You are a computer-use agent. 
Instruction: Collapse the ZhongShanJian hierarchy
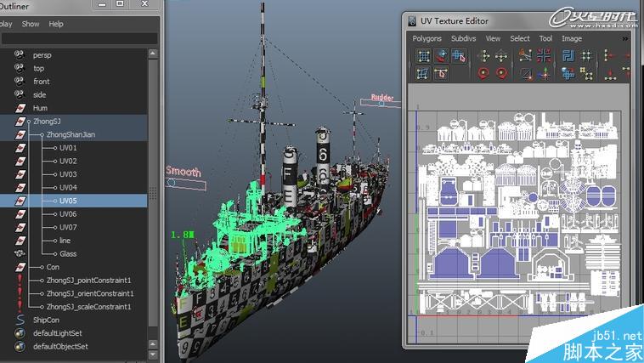[42, 135]
